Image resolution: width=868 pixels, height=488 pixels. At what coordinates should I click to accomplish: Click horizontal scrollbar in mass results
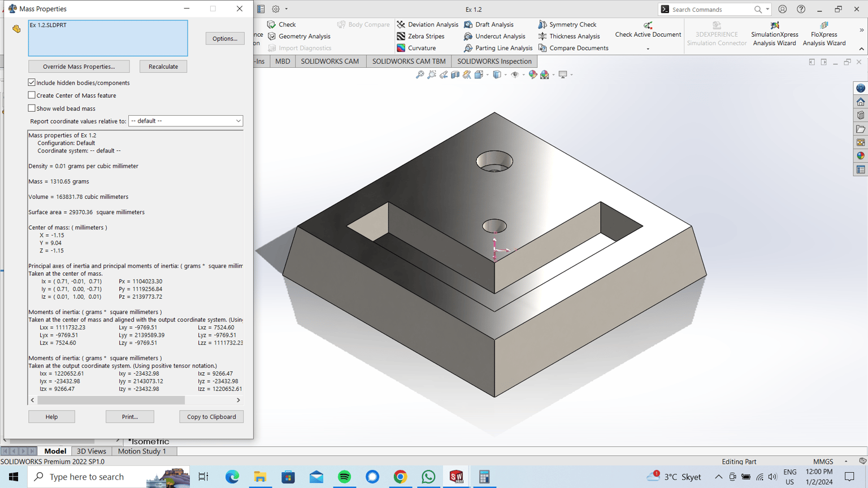click(111, 400)
